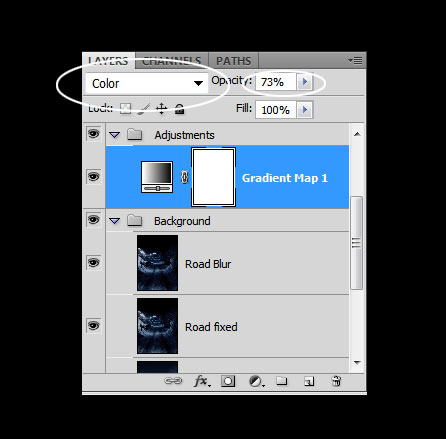
Task: Select the Gradient Map 1 layer name
Action: click(x=285, y=178)
